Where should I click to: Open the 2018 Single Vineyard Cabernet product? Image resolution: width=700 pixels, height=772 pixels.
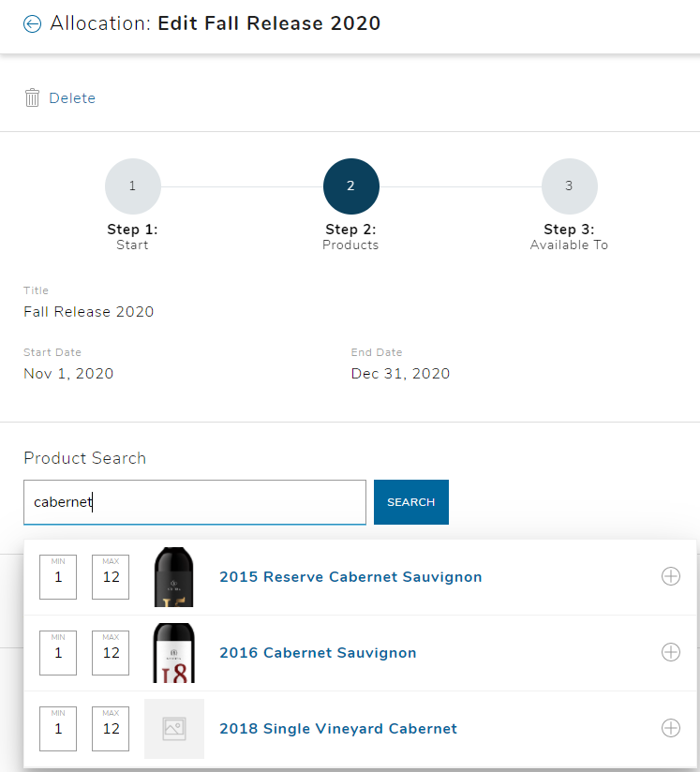(x=338, y=728)
